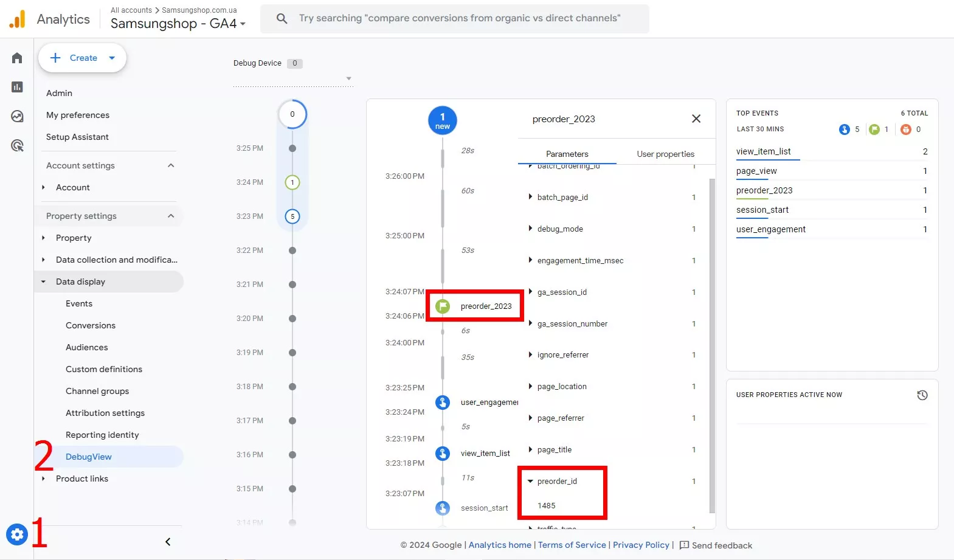954x560 pixels.
Task: Open the Terms of Service link
Action: click(572, 545)
